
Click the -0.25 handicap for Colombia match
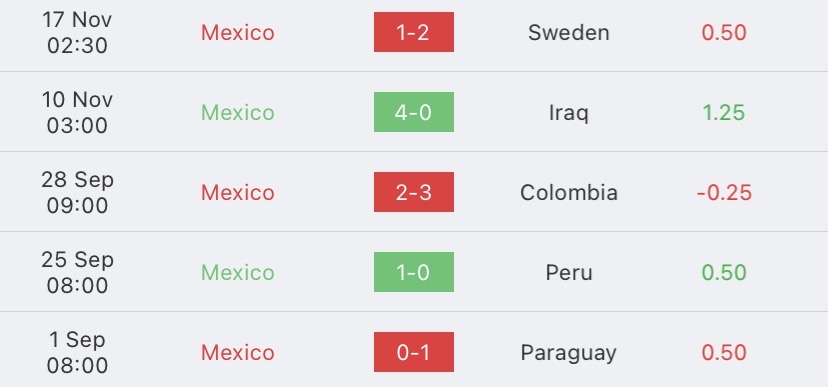[x=724, y=193]
